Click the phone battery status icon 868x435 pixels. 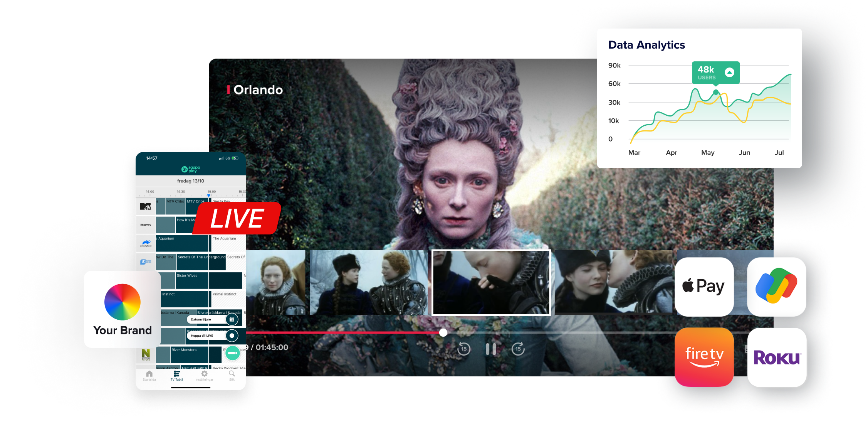click(235, 158)
